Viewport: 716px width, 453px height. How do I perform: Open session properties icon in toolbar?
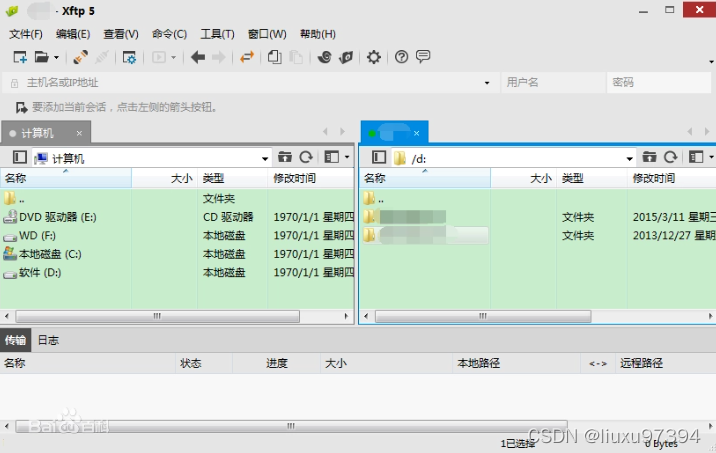click(x=129, y=57)
